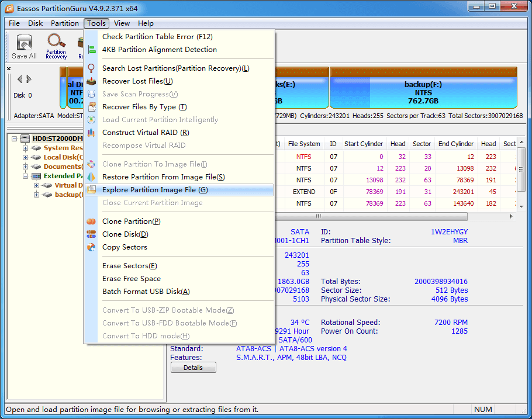532x419 pixels.
Task: Choose Clone Disk menu entry
Action: (x=179, y=234)
